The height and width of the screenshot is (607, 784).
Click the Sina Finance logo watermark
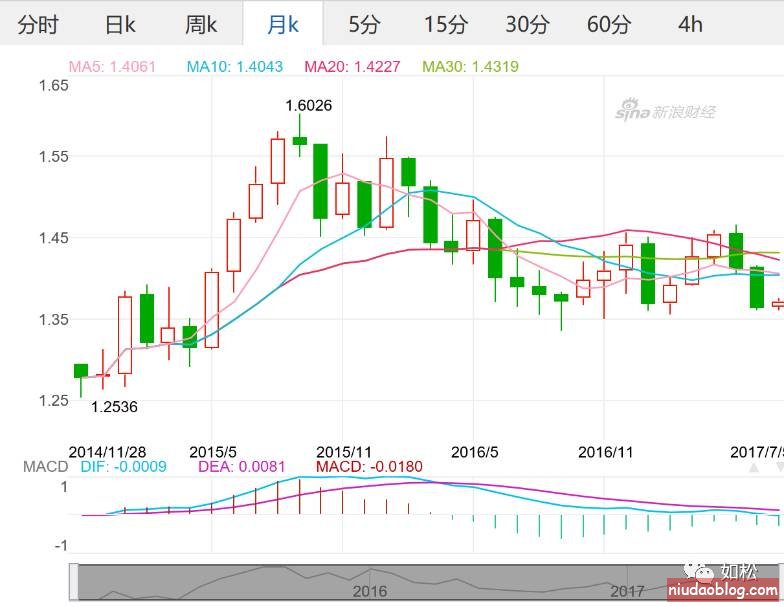(665, 110)
